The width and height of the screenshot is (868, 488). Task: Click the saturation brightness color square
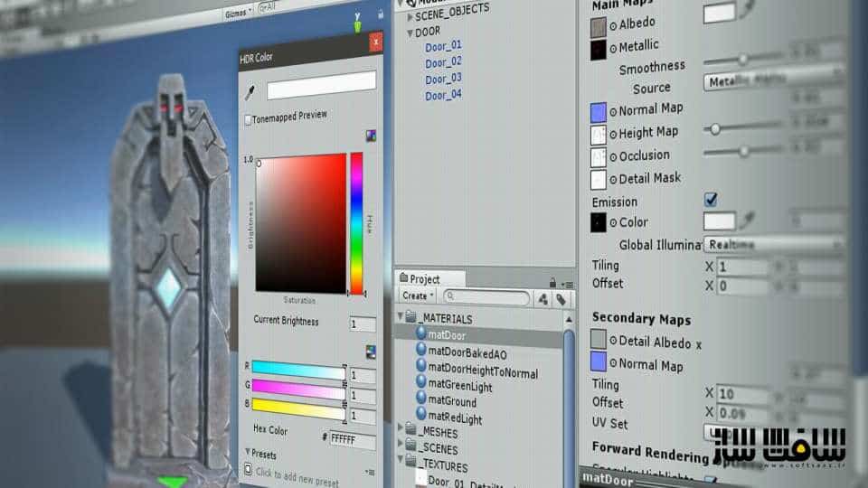click(300, 224)
